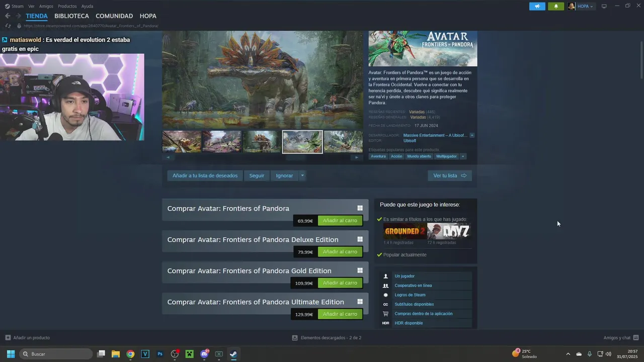Open the DayZ similar game thumbnail
644x362 pixels.
coord(449,231)
